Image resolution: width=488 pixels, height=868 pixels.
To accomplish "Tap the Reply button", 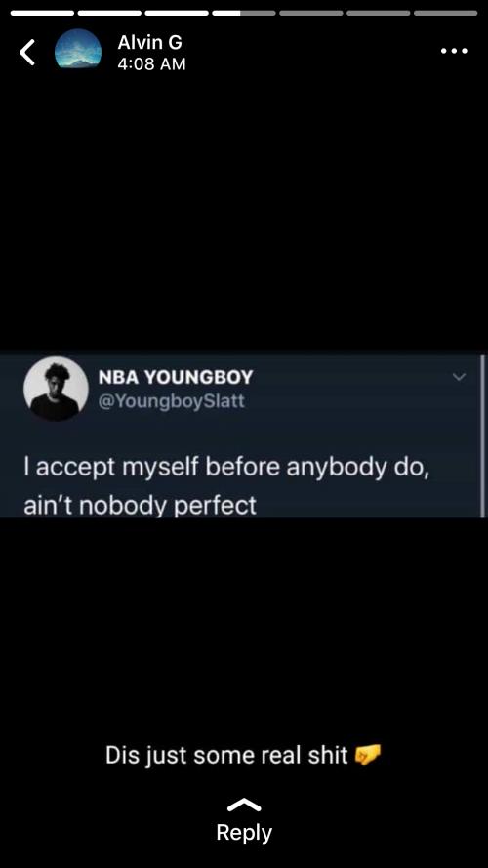I will 244,833.
